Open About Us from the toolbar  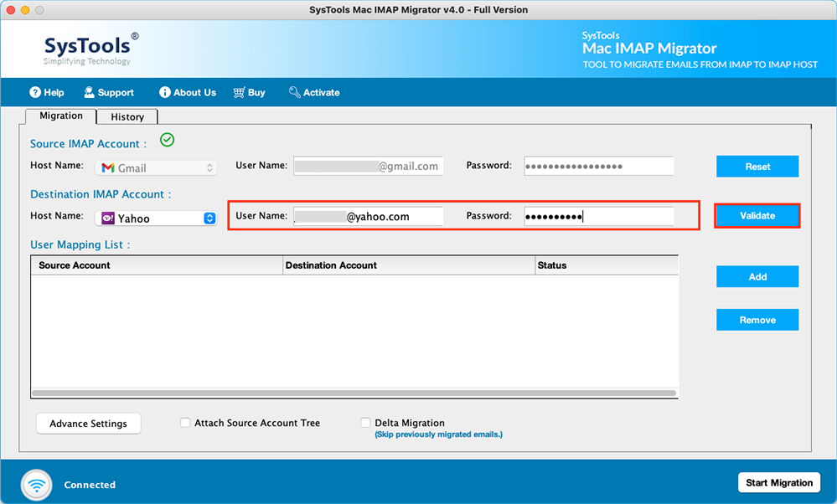click(x=188, y=92)
